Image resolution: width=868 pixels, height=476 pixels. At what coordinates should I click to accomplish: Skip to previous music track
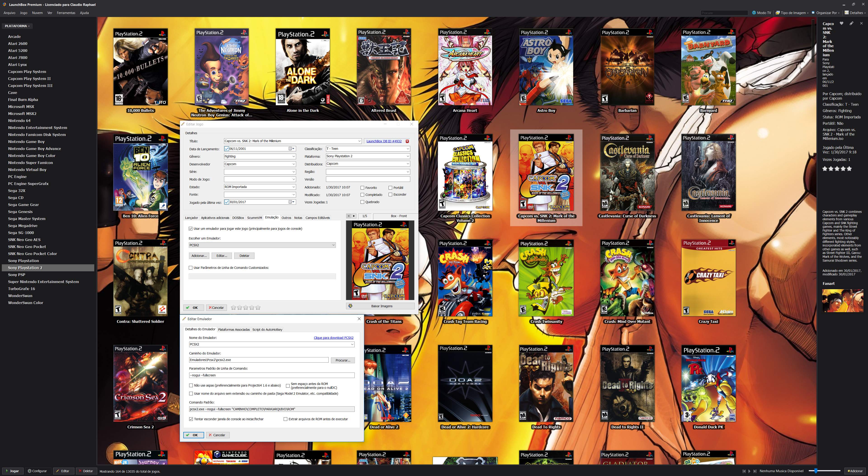(x=744, y=471)
